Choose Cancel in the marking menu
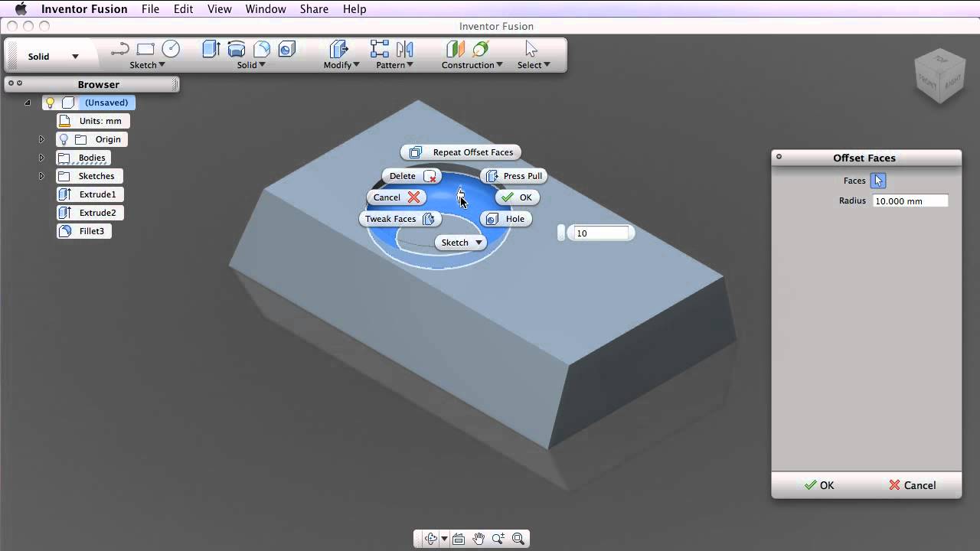The height and width of the screenshot is (551, 980). (x=397, y=197)
